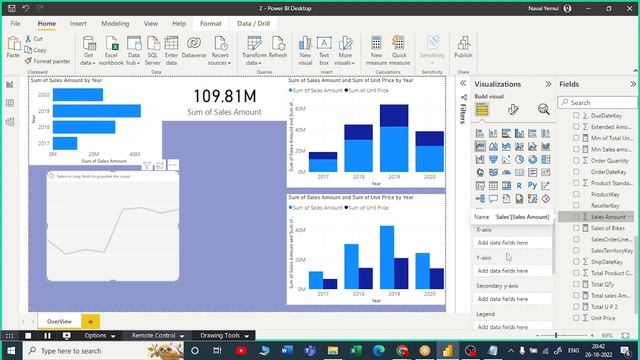Click the Refresh icon in Queries
This screenshot has width=640, height=360.
(x=278, y=43)
